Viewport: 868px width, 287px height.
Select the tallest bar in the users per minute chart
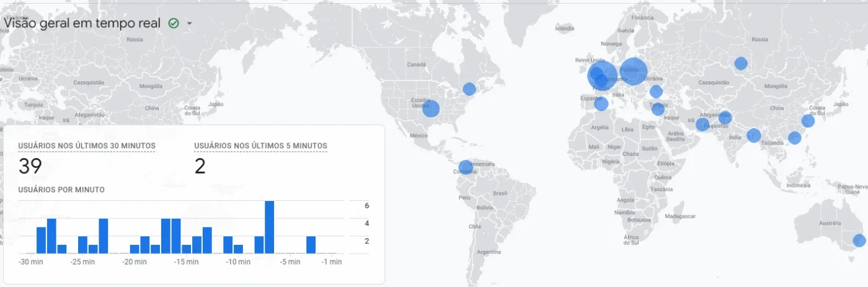[x=270, y=227]
